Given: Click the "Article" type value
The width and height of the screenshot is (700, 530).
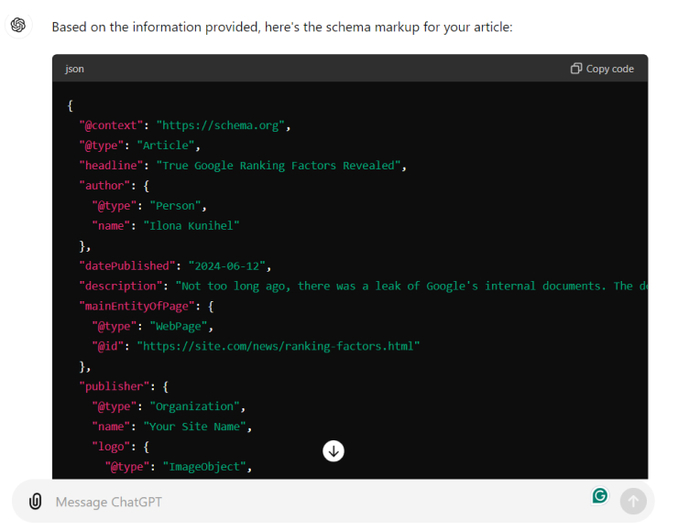Looking at the screenshot, I should click(x=166, y=146).
